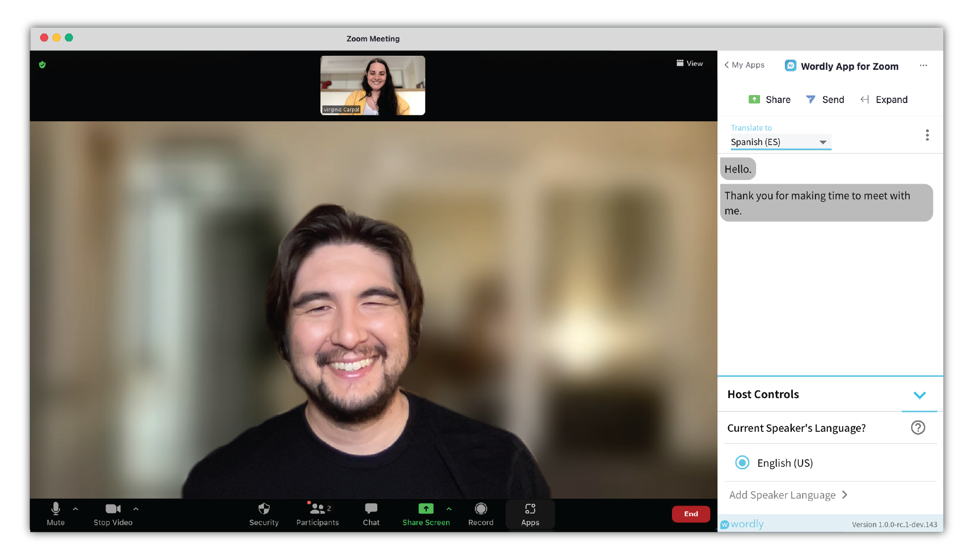This screenshot has height=560, width=974.
Task: Click the Stop Video icon
Action: pyautogui.click(x=110, y=510)
